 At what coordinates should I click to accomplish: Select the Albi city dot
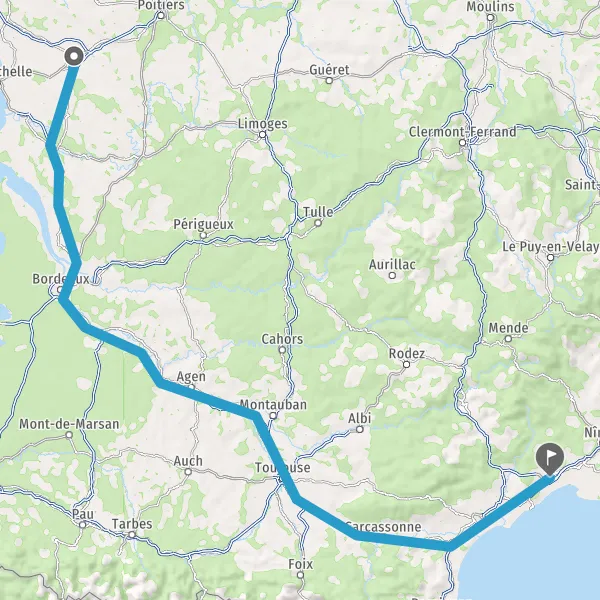point(360,429)
